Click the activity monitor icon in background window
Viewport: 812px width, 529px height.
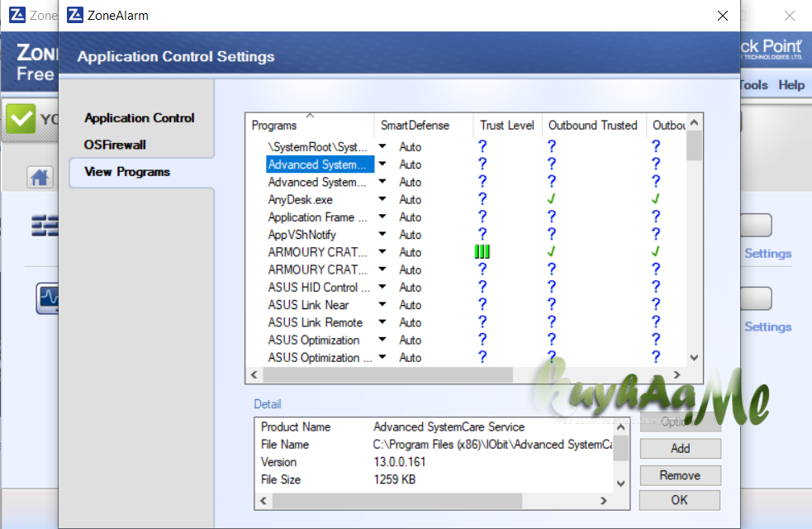[47, 298]
